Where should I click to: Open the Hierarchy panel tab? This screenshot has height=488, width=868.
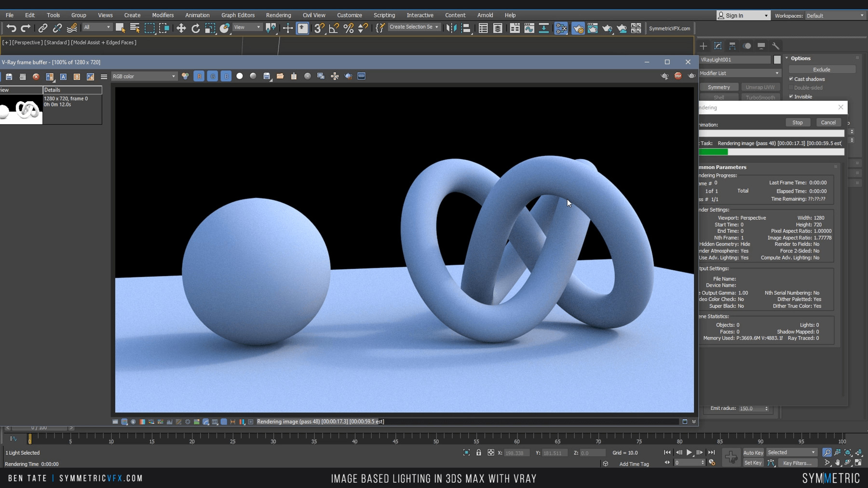click(x=732, y=46)
